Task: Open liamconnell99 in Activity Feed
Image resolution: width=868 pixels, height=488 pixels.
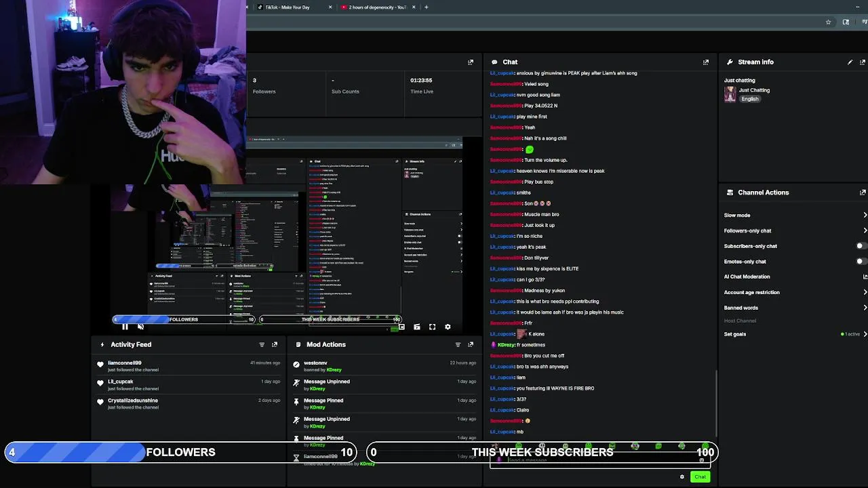Action: point(125,363)
